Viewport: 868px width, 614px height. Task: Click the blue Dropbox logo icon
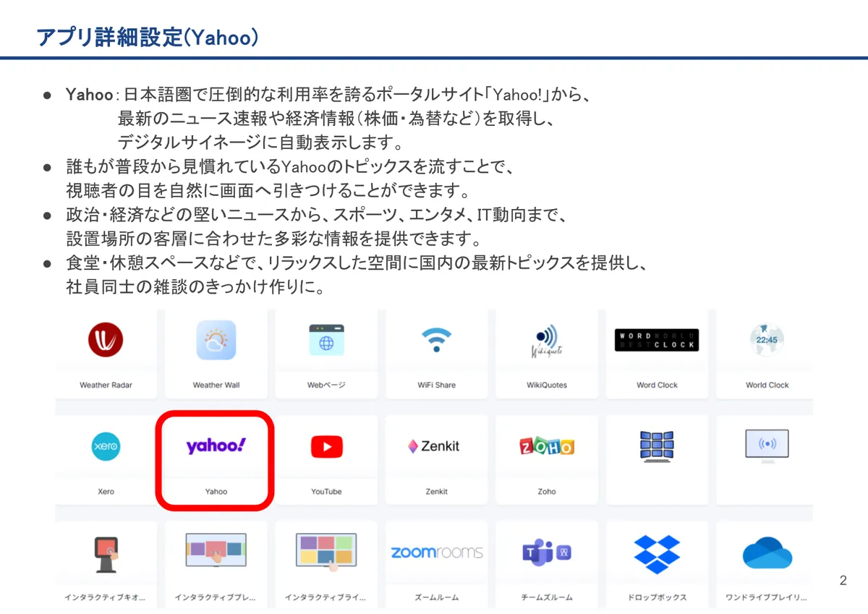(x=657, y=553)
